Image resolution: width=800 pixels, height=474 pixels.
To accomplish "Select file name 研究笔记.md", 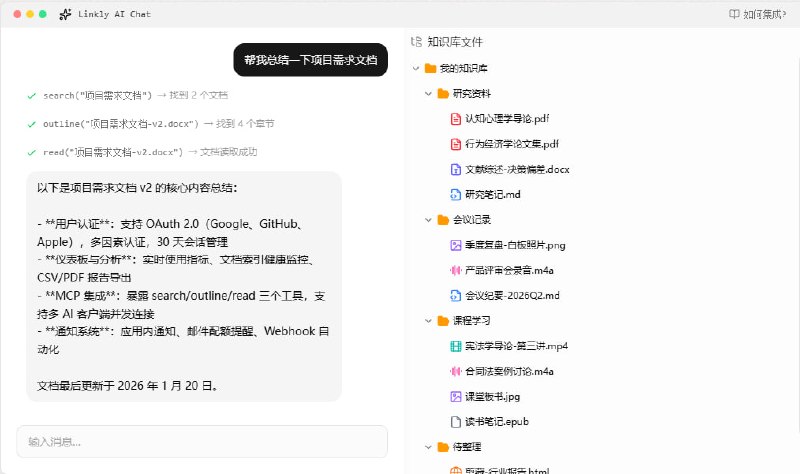I will 493,194.
